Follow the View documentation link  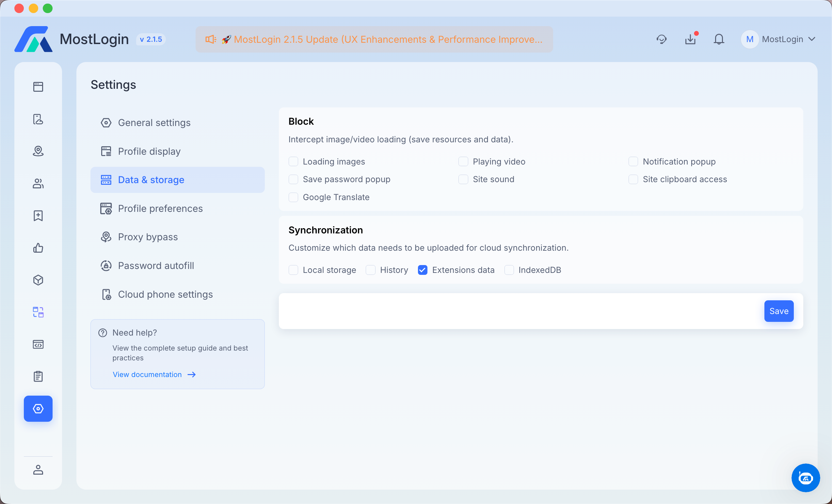click(154, 374)
